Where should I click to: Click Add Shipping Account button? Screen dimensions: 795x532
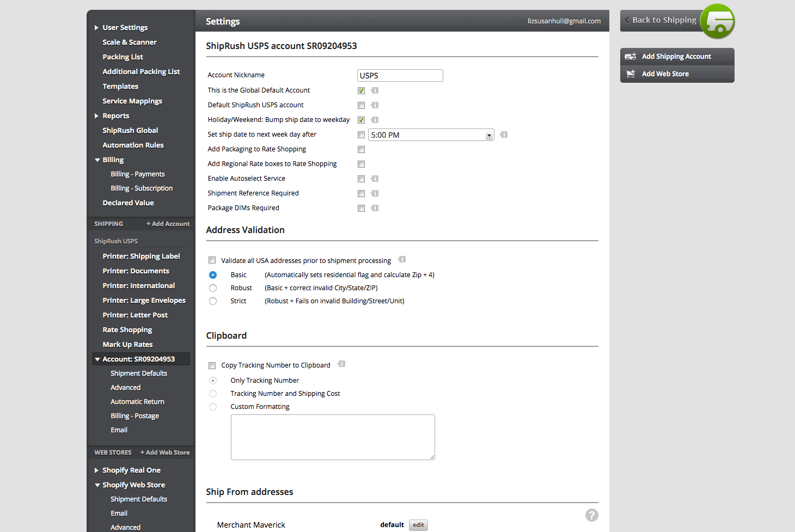click(677, 57)
